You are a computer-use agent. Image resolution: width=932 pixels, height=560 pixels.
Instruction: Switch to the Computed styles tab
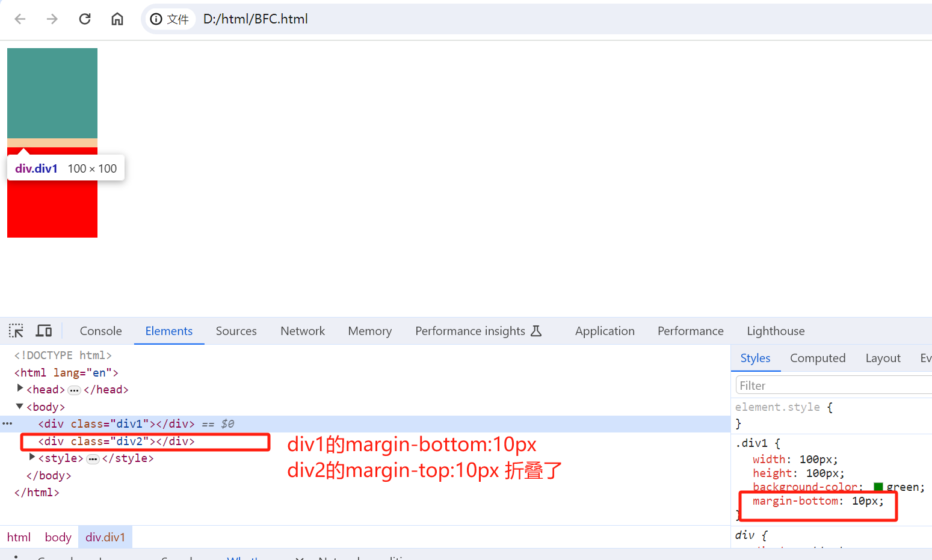coord(817,358)
